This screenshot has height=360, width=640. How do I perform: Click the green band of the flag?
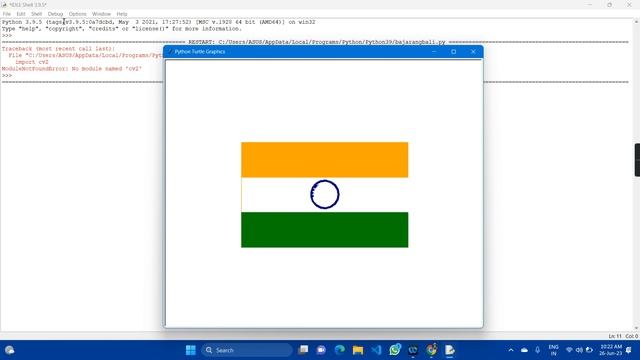(x=324, y=230)
